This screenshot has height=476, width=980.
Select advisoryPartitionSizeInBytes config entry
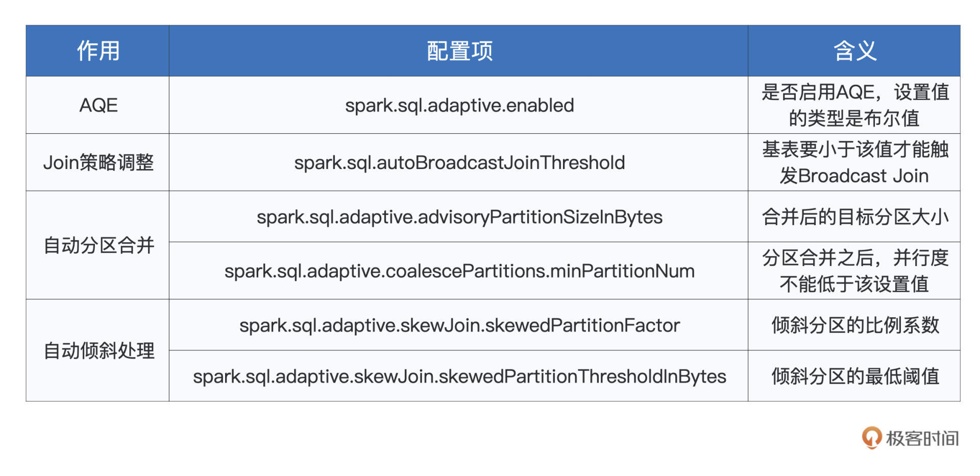tap(459, 217)
